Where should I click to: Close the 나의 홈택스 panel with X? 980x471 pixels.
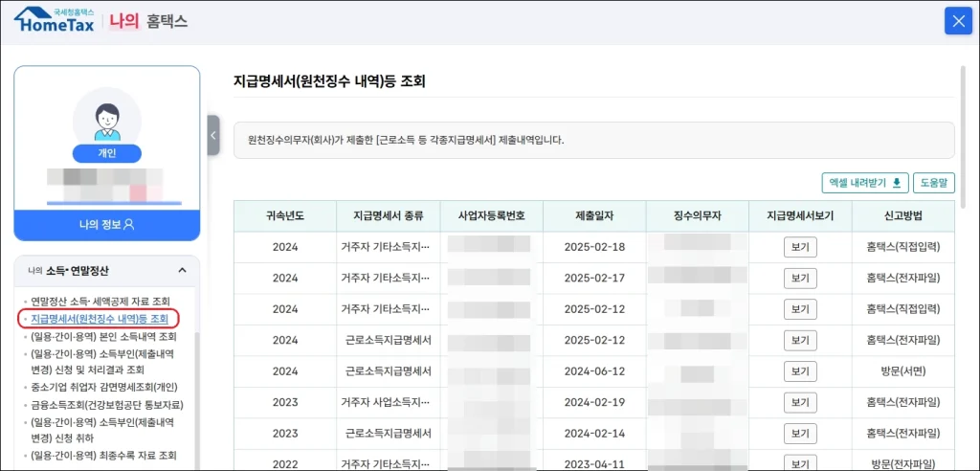coord(958,20)
